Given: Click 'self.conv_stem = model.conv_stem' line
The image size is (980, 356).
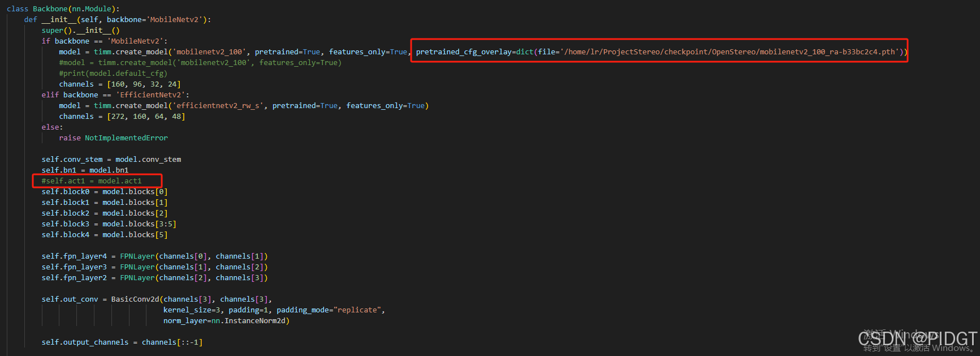Looking at the screenshot, I should point(111,159).
